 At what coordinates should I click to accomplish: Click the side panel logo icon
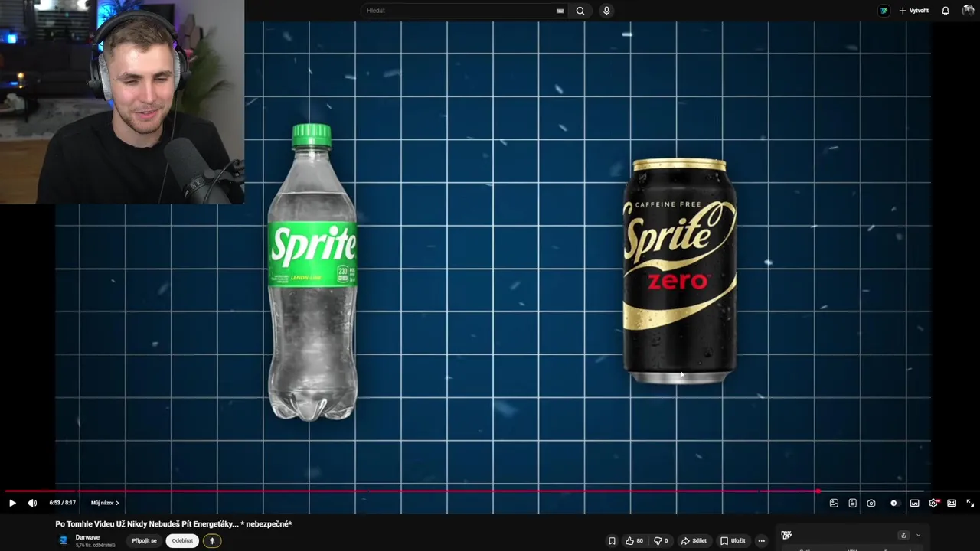click(786, 535)
